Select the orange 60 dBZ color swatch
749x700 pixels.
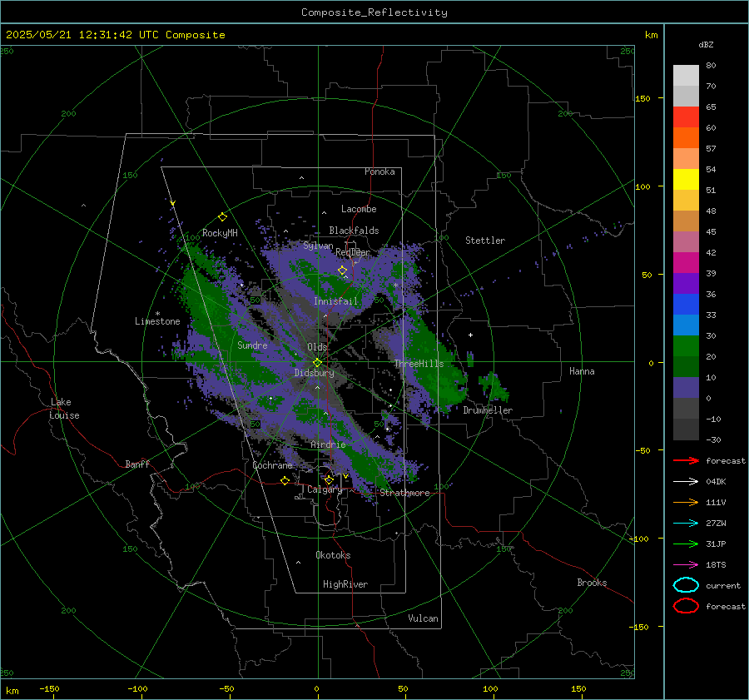pyautogui.click(x=686, y=137)
